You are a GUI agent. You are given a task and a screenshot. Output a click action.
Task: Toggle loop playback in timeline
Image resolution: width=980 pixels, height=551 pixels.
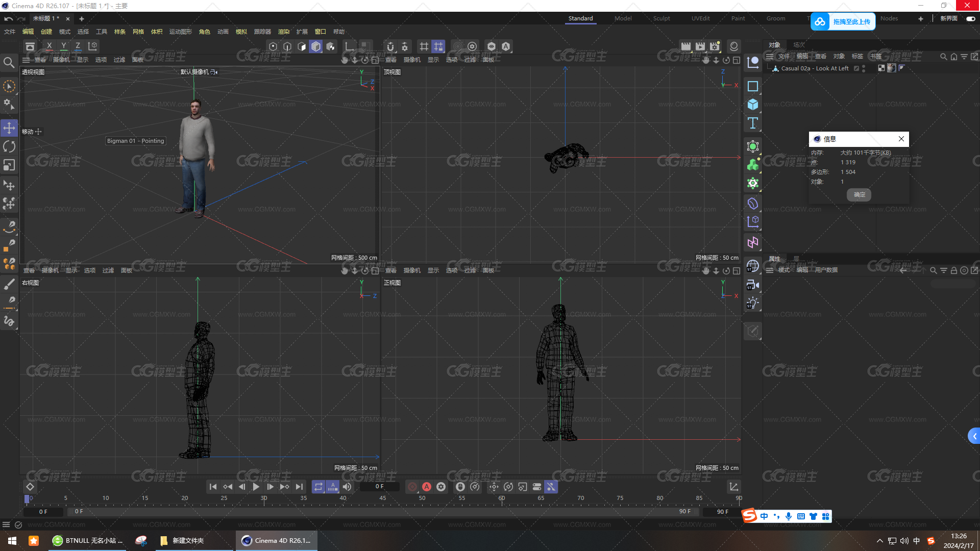click(318, 487)
